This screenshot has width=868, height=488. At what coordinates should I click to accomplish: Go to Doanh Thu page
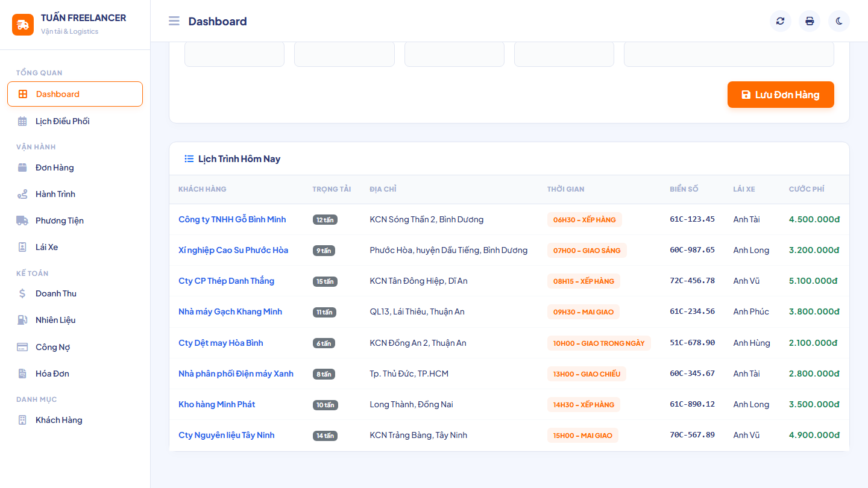[x=75, y=293]
